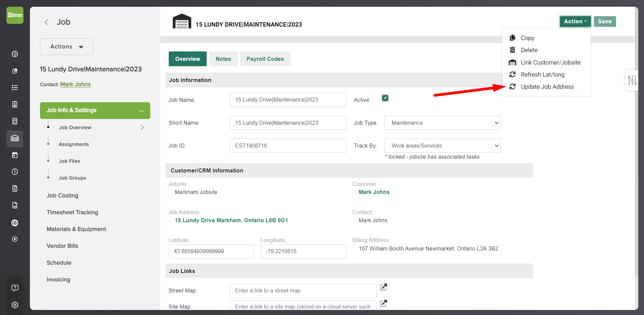The image size is (644, 315).
Task: Click the Job Name input field
Action: coord(288,100)
